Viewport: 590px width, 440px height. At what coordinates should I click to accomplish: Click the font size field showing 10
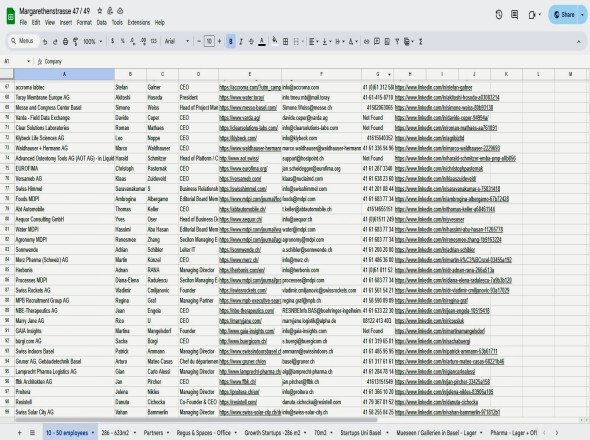(209, 41)
